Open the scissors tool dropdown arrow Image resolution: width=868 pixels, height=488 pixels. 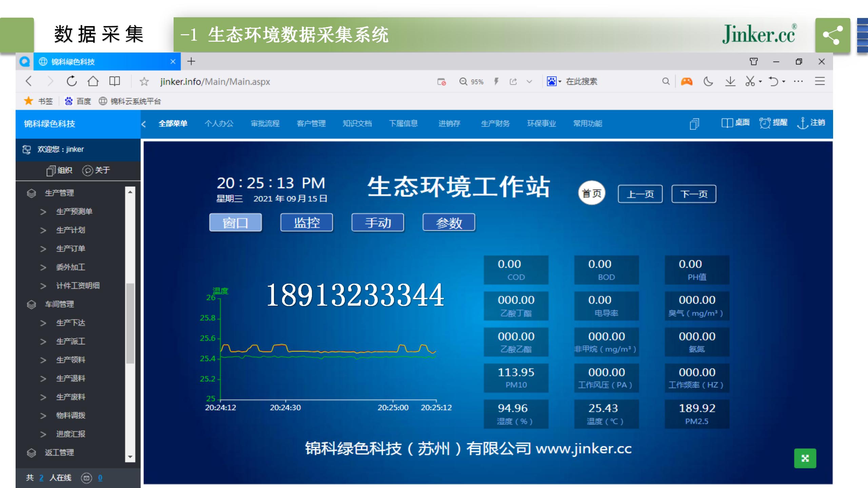[760, 82]
